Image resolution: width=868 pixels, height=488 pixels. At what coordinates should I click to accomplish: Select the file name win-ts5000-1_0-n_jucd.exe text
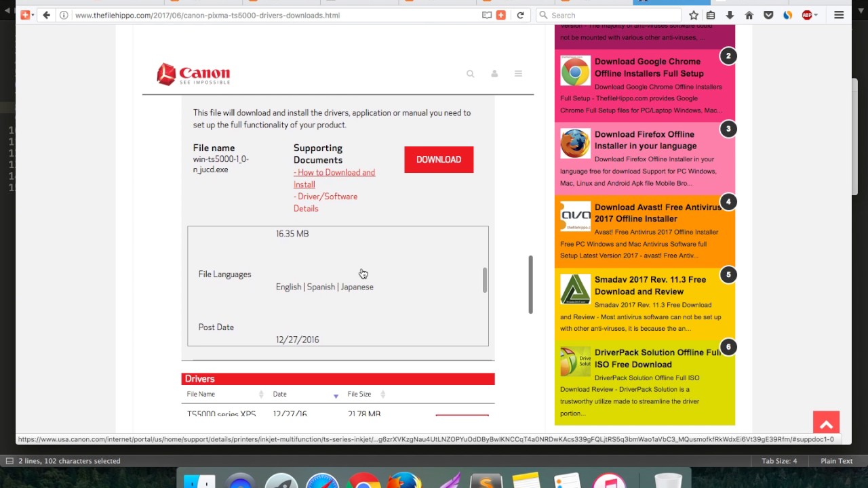click(x=220, y=164)
